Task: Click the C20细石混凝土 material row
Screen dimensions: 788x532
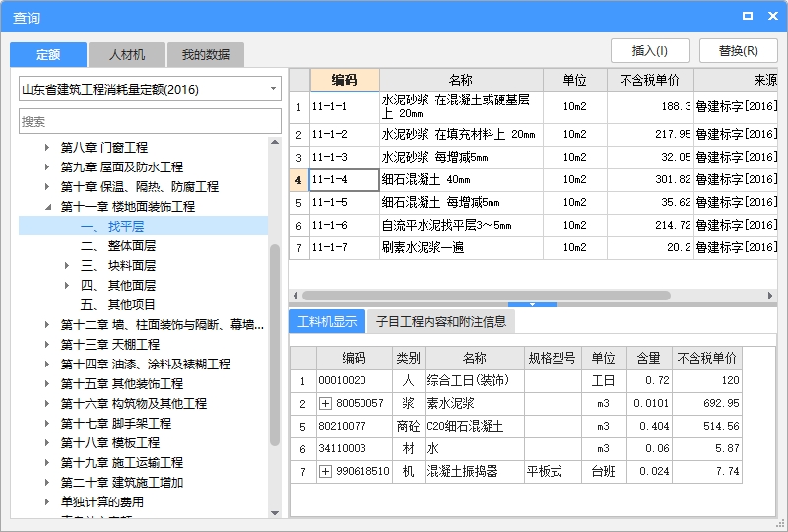Action: tap(515, 426)
